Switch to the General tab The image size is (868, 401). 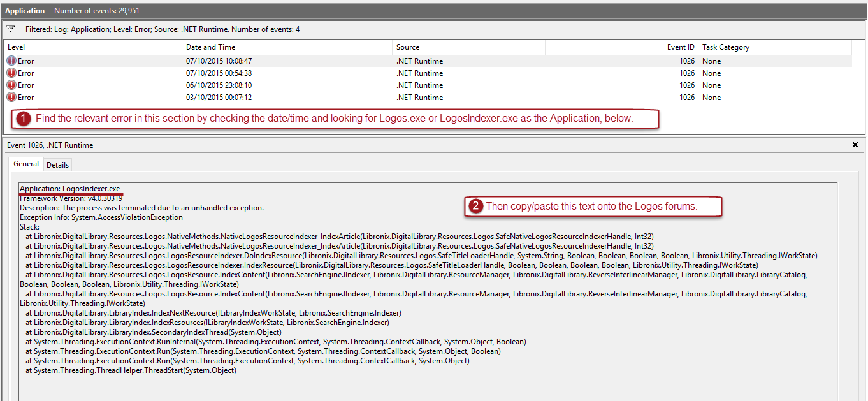click(x=26, y=164)
